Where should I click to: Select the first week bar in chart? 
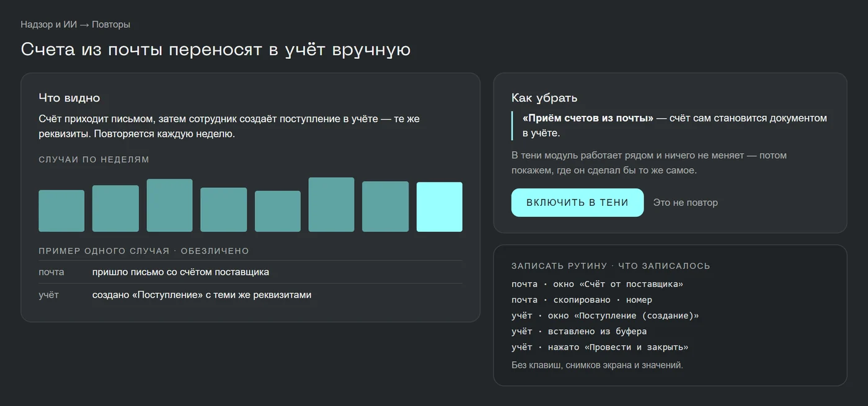coord(61,211)
